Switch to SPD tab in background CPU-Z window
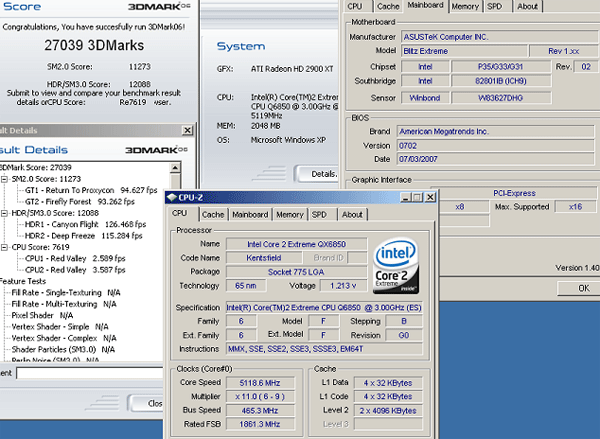600x439 pixels. click(495, 7)
